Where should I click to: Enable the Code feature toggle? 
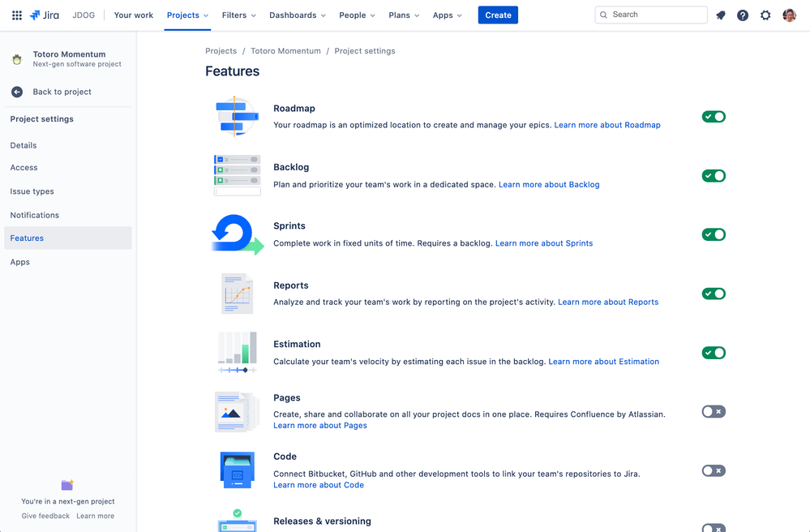[x=714, y=470]
